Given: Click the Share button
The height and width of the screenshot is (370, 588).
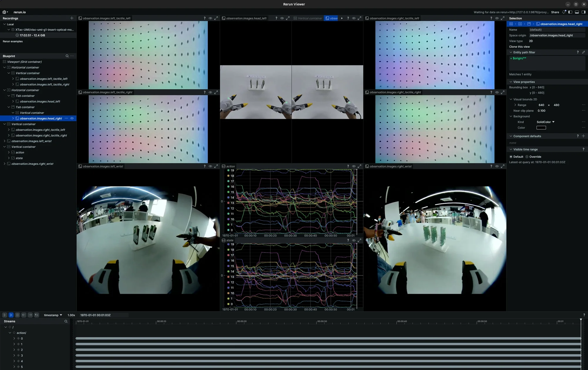Looking at the screenshot, I should point(555,12).
